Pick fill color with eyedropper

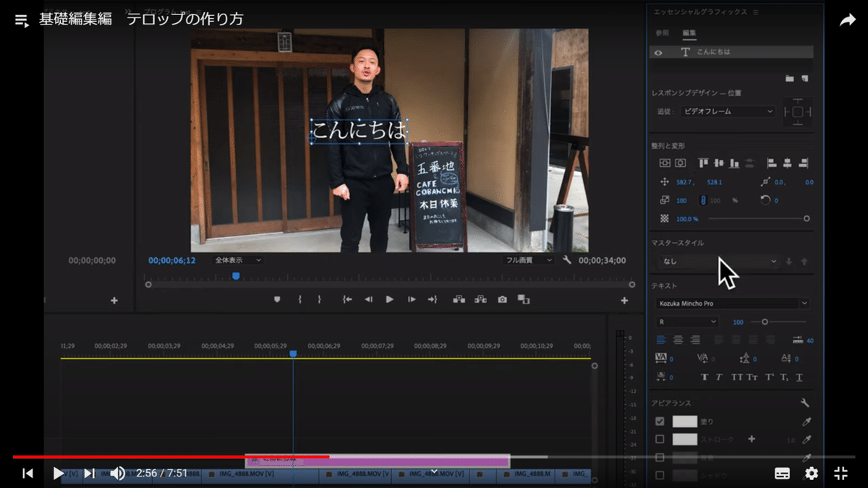click(x=807, y=421)
